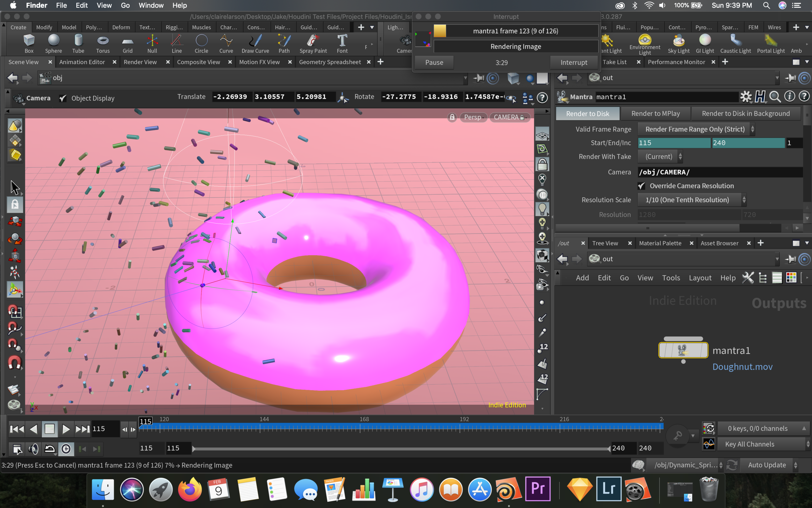Open Render With Take dropdown
Viewport: 812px width, 508px height.
click(x=660, y=157)
